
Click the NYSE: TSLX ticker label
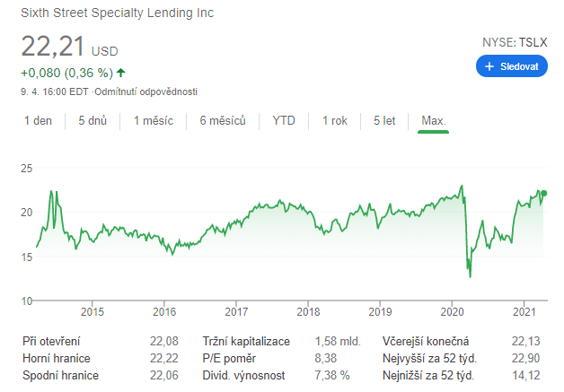pos(515,42)
